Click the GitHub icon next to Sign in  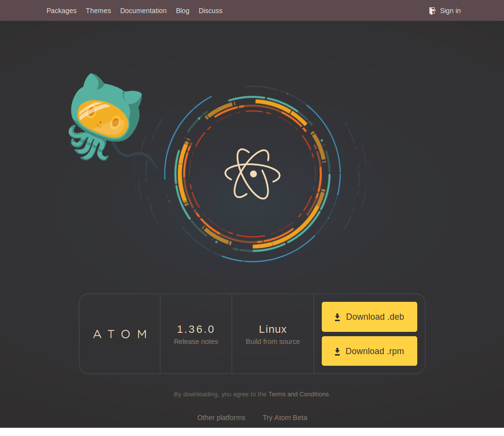(x=432, y=11)
